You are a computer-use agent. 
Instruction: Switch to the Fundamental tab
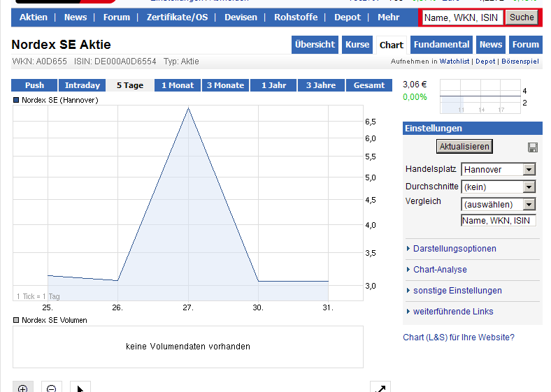coord(441,45)
